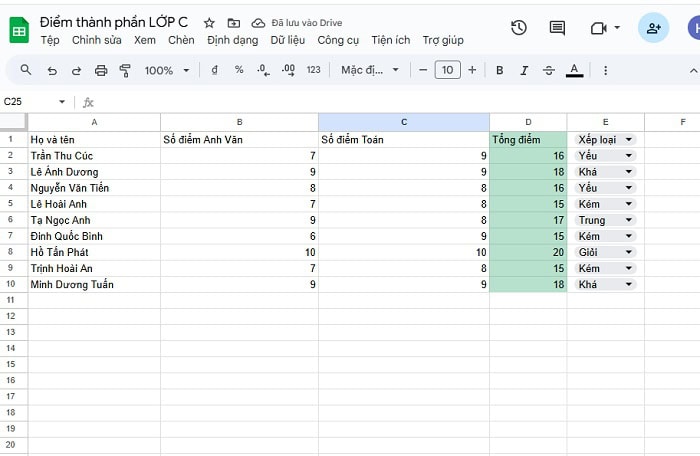Open the search tool in toolbar
The height and width of the screenshot is (456, 700).
click(x=26, y=70)
